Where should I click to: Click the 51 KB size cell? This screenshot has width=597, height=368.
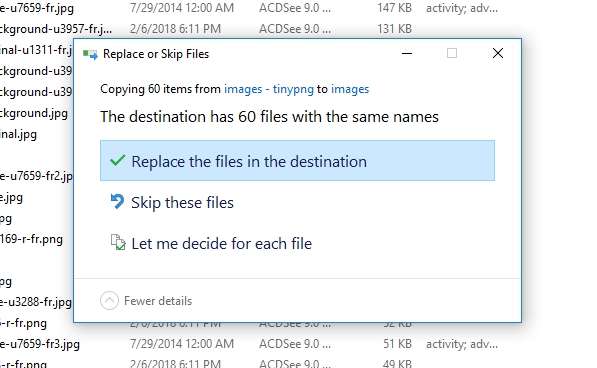[x=397, y=344]
